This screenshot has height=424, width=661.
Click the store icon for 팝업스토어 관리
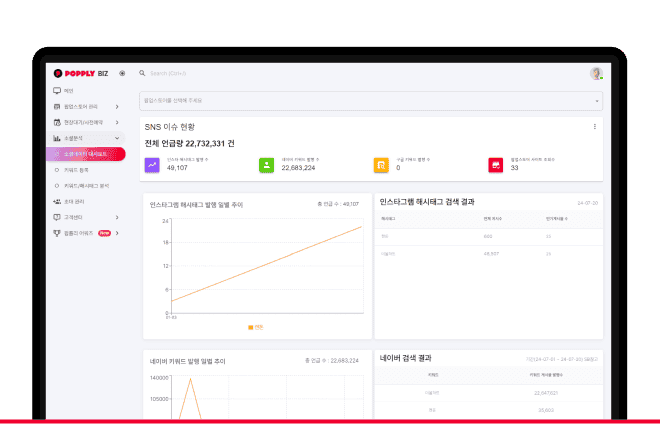tap(57, 107)
